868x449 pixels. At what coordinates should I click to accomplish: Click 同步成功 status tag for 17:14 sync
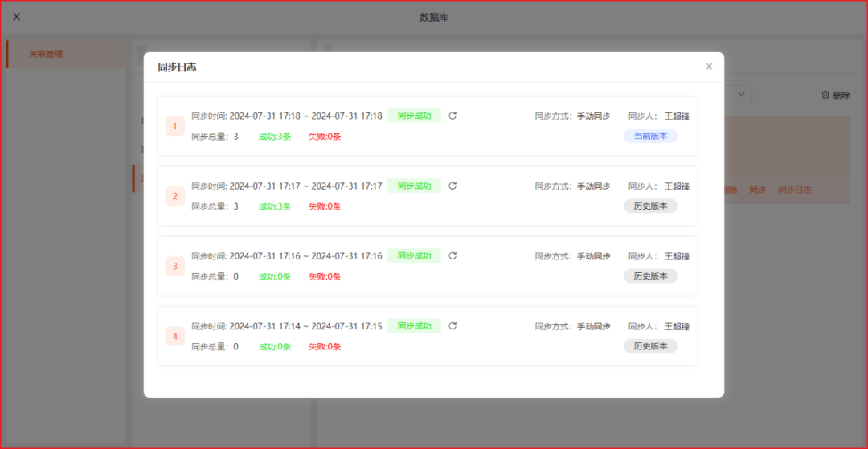(414, 325)
